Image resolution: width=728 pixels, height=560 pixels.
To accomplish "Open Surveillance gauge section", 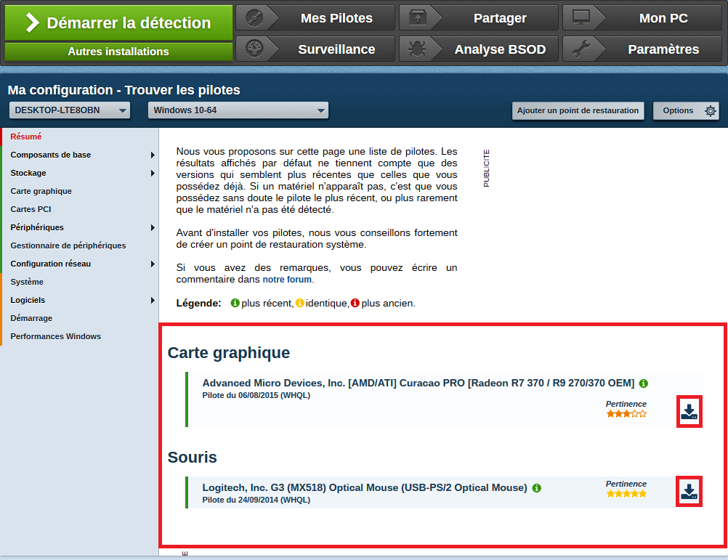I will point(315,49).
